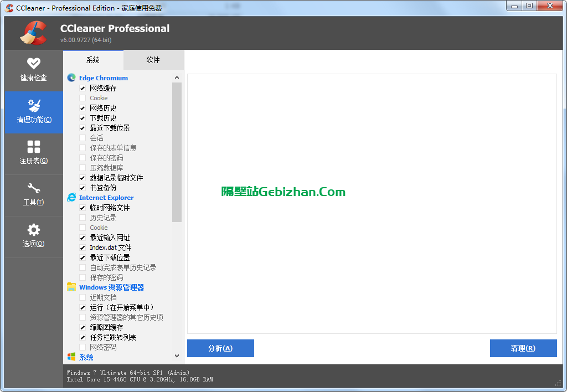Uncheck 网络缓存 under Edge Chromium
Screen dimensions: 567x392
click(x=83, y=88)
